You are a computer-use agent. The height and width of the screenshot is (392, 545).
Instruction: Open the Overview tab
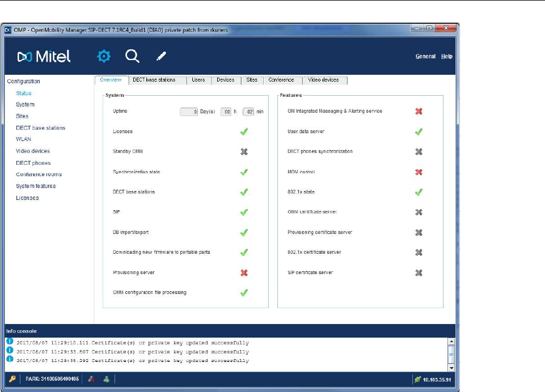tap(111, 80)
